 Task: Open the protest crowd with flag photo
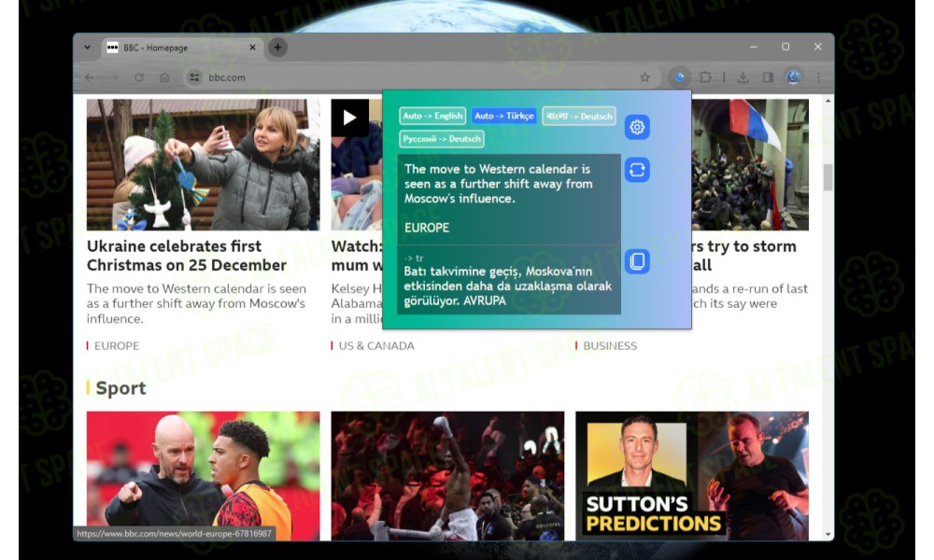[750, 165]
